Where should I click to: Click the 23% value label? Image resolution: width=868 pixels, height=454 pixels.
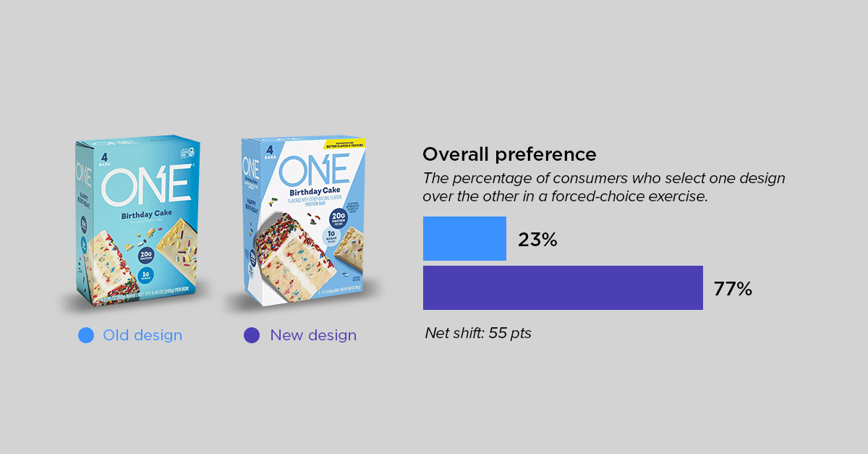[537, 240]
